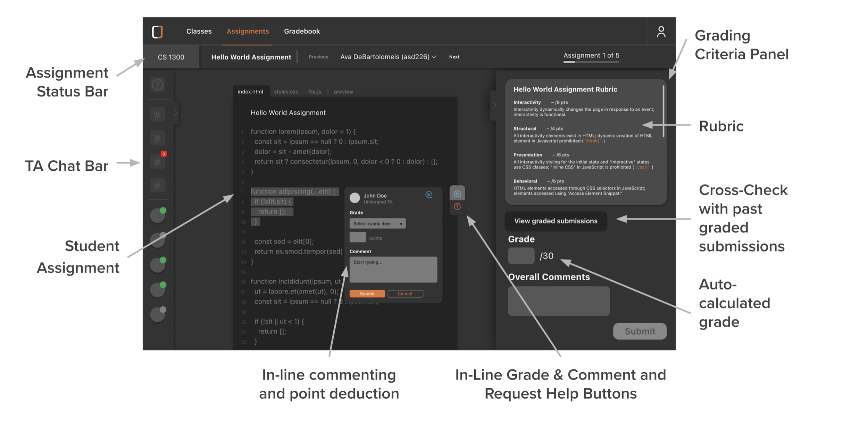
Task: Click the orange Submit comment button
Action: click(x=367, y=293)
